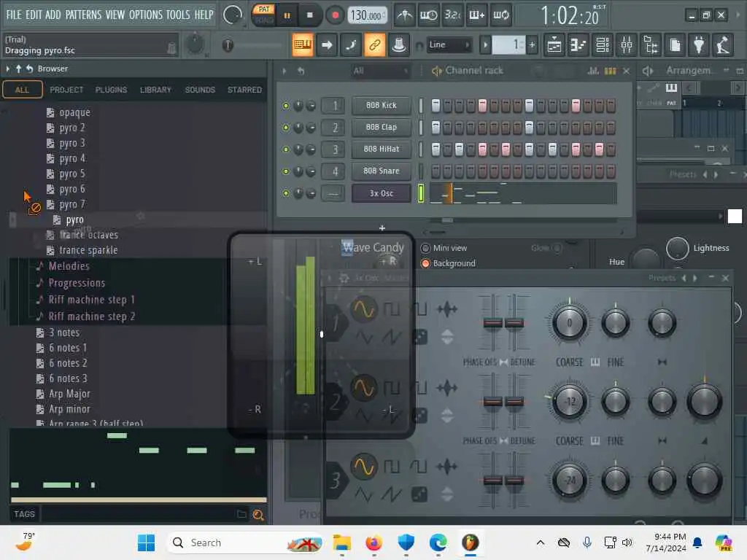Open next preset arrow in 3x Osc
747x560 pixels.
tap(695, 278)
